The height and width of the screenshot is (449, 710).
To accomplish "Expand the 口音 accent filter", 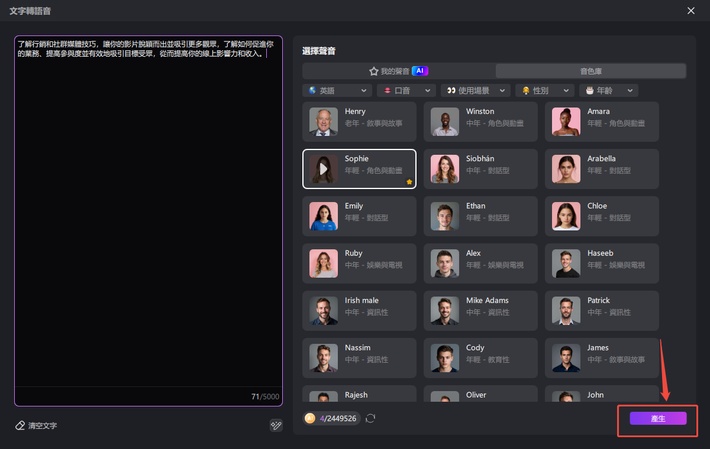I will click(x=407, y=90).
